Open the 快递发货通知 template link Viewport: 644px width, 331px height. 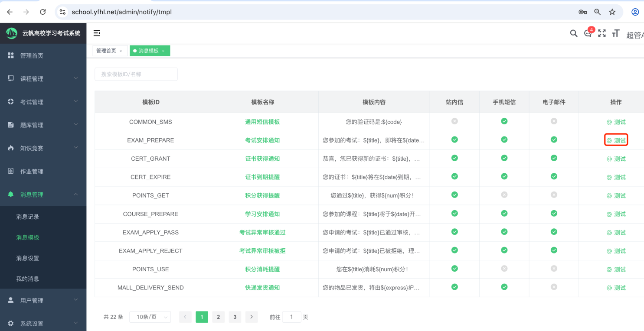coord(262,288)
